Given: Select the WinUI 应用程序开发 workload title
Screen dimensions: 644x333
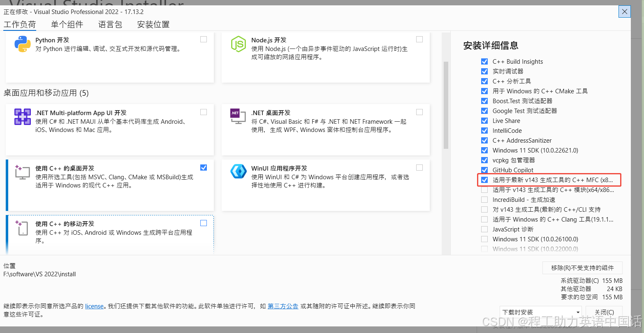Looking at the screenshot, I should [279, 168].
